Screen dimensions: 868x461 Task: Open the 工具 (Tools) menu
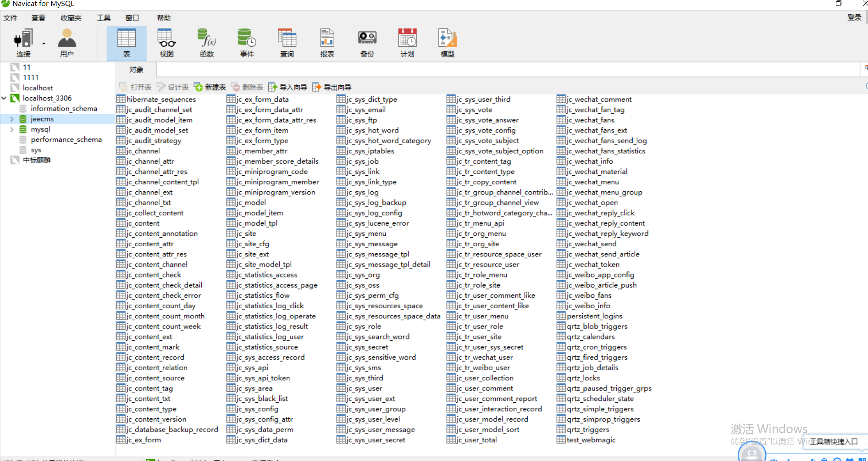click(x=104, y=18)
